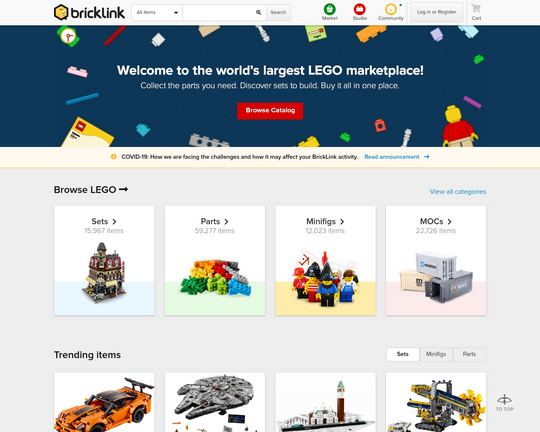Switch trending items to Minifigs tab
540x432 pixels.
pos(436,354)
